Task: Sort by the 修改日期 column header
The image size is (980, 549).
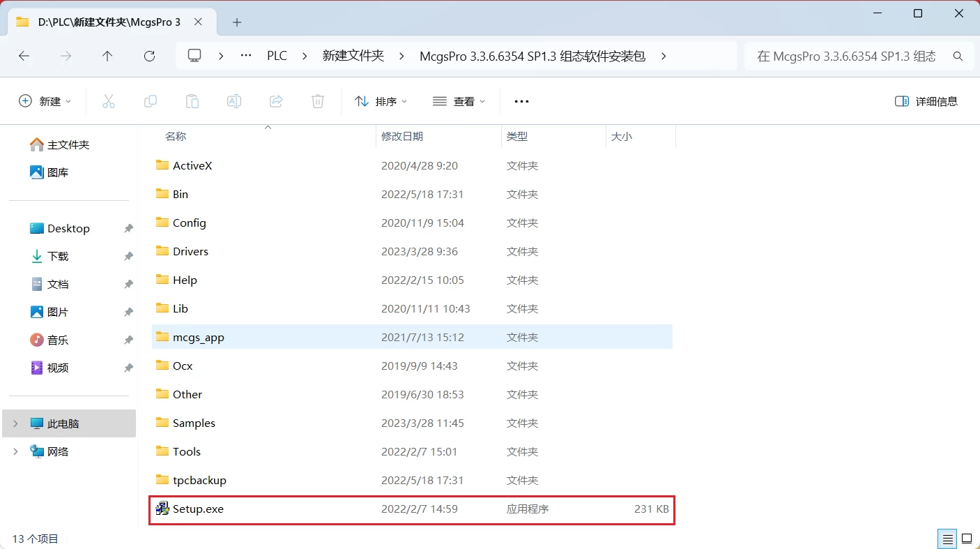Action: (x=402, y=137)
